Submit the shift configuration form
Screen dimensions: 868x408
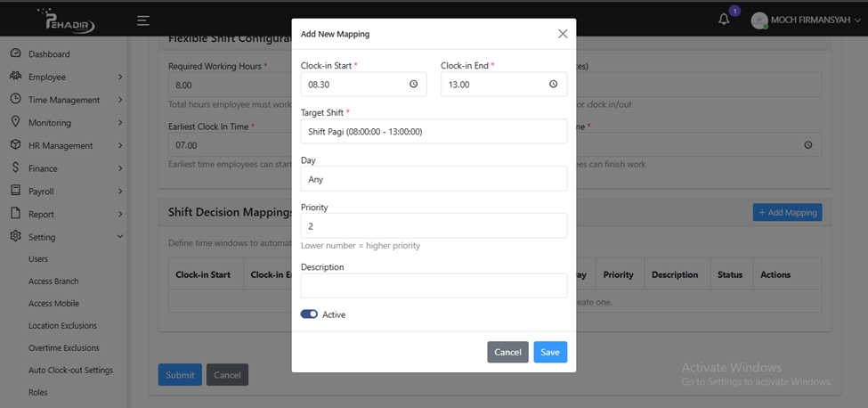point(180,375)
